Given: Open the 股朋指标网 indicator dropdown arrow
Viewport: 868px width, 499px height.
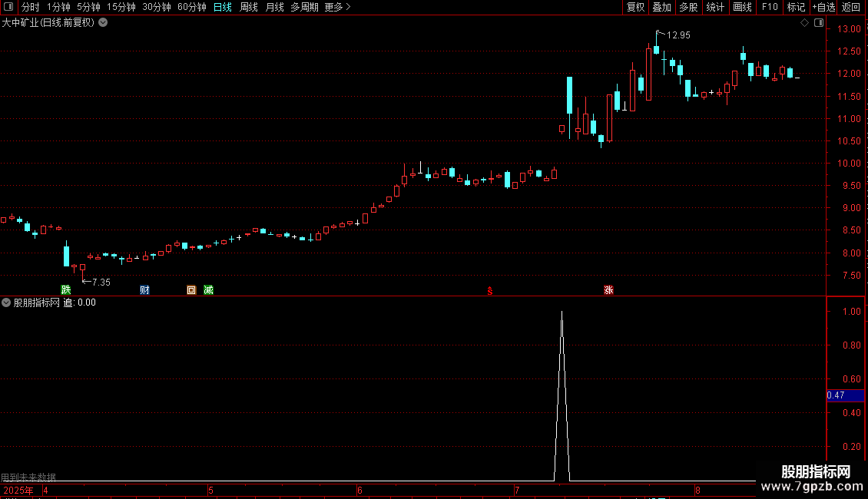Looking at the screenshot, I should (6, 302).
